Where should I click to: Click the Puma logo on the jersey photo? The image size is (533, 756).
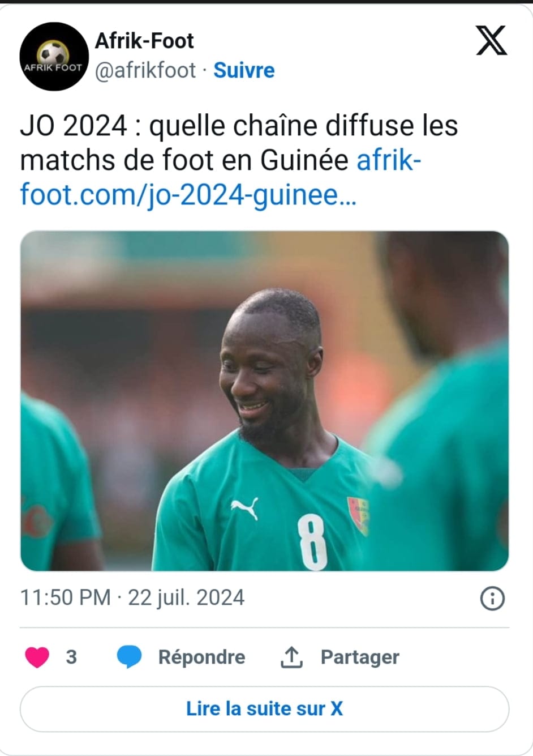point(245,507)
